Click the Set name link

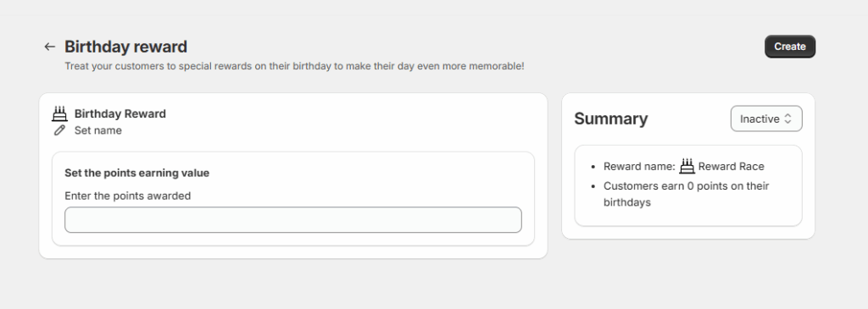98,130
